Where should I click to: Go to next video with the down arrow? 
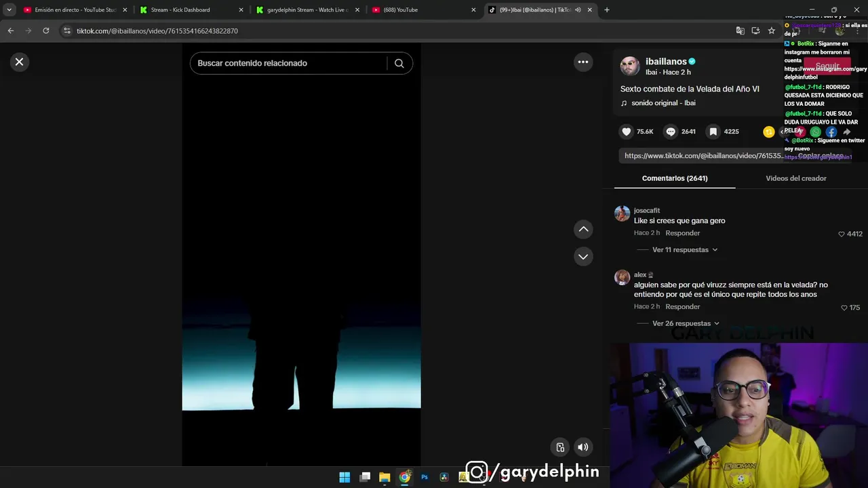tap(583, 256)
